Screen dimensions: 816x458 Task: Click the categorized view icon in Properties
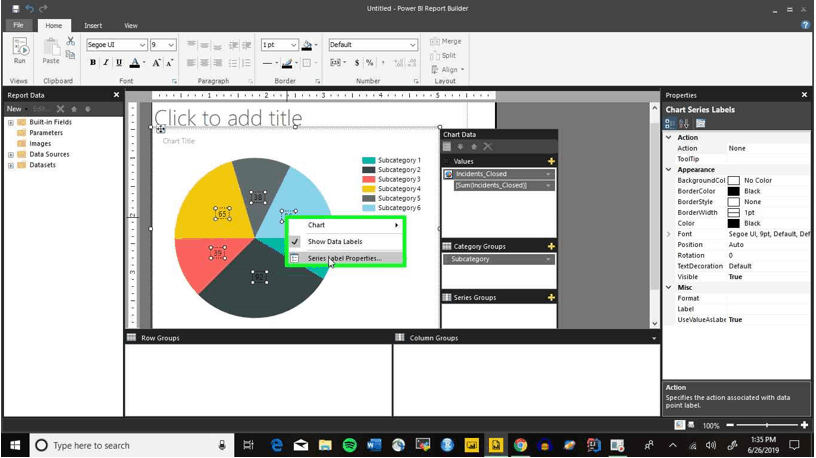pyautogui.click(x=670, y=123)
